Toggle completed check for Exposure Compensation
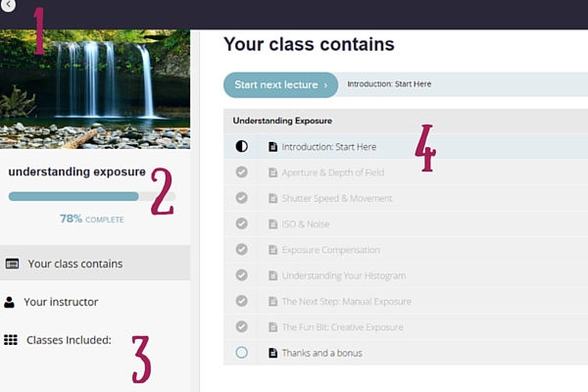The height and width of the screenshot is (392, 588). (x=241, y=250)
